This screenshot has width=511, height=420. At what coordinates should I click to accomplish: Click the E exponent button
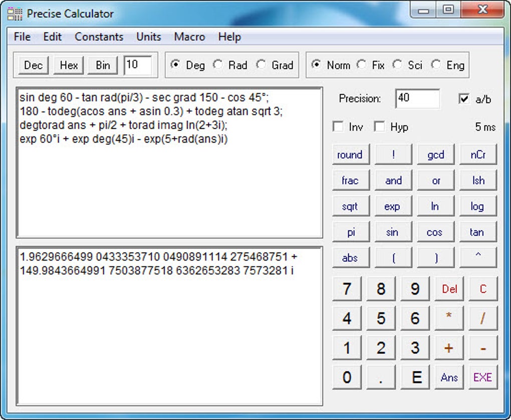pos(415,377)
